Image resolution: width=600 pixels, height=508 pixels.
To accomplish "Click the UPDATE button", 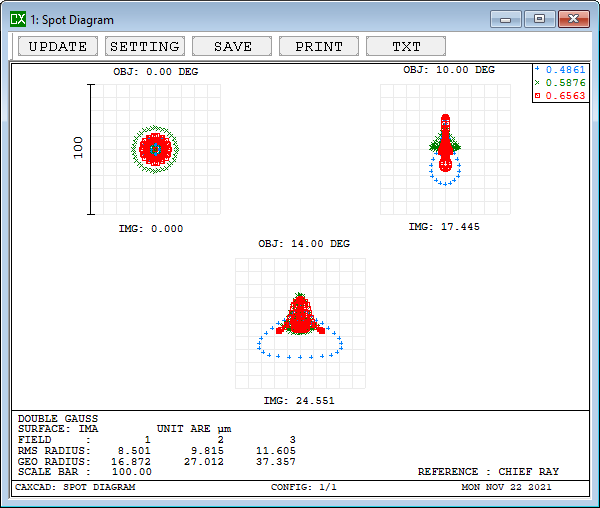I will (58, 46).
